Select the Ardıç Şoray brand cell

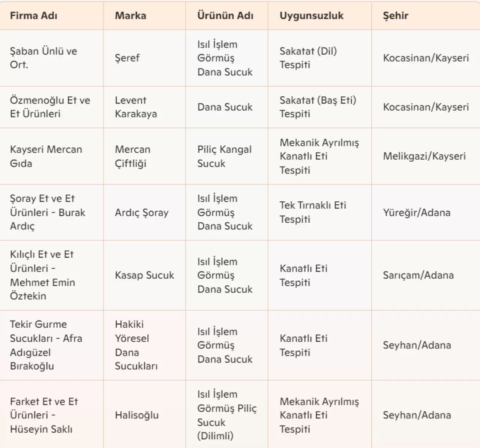click(x=141, y=213)
